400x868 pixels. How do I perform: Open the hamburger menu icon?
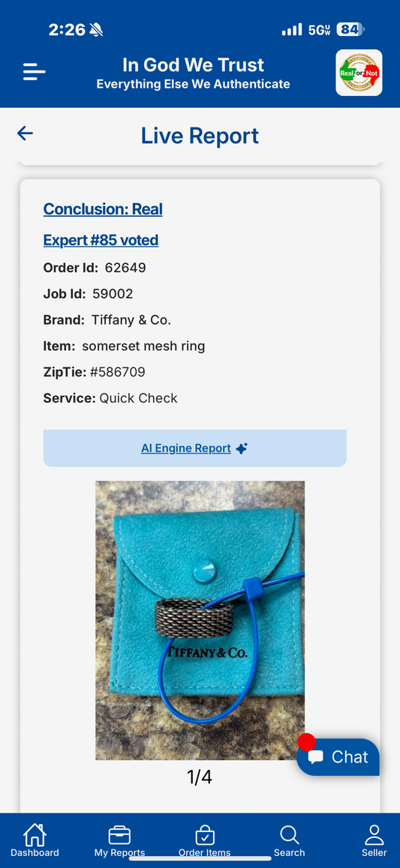(34, 71)
